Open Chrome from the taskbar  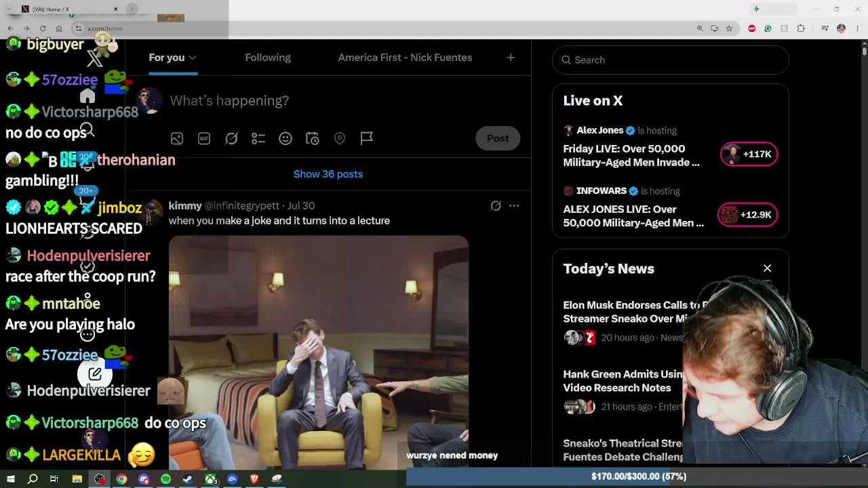coord(121,479)
